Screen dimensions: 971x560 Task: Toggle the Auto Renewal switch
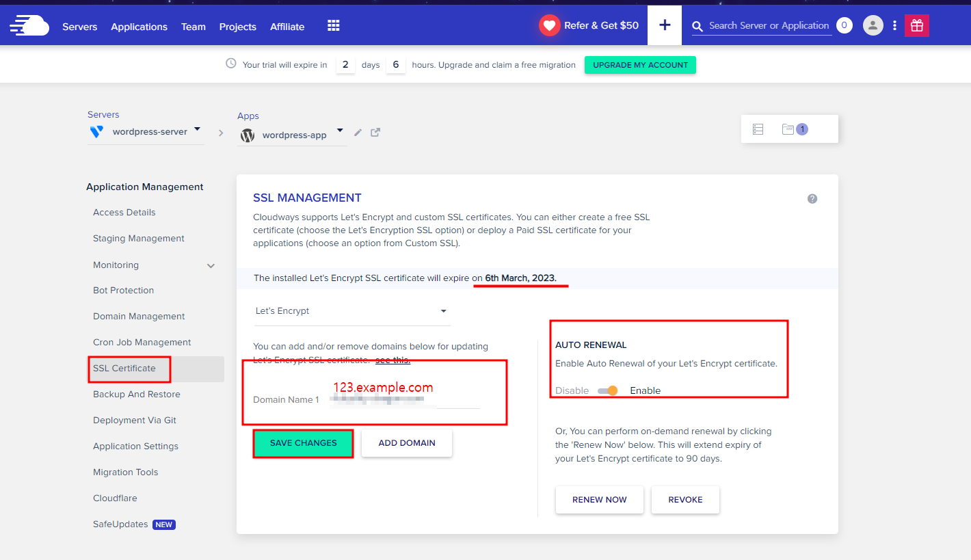pos(607,390)
